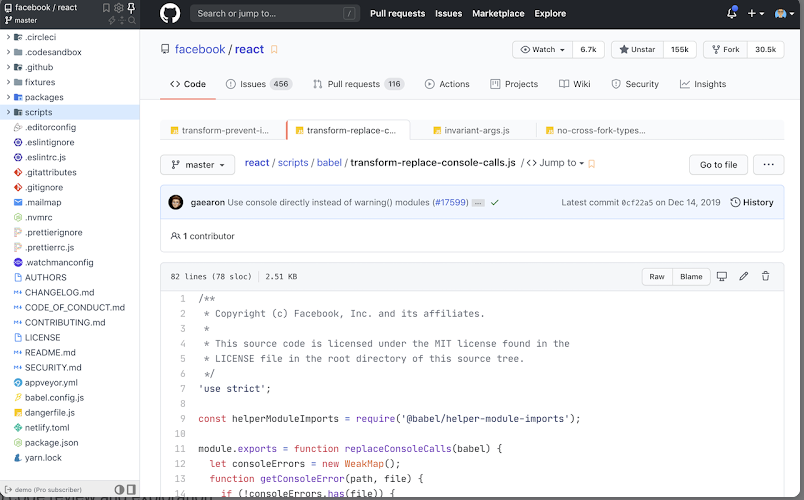The width and height of the screenshot is (804, 500).
Task: Switch to the Issues tab
Action: click(259, 84)
